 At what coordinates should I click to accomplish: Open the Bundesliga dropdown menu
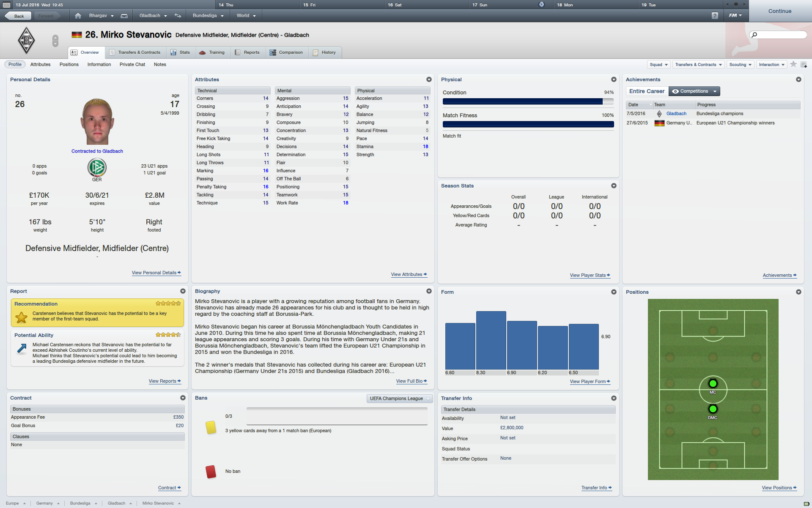[208, 16]
